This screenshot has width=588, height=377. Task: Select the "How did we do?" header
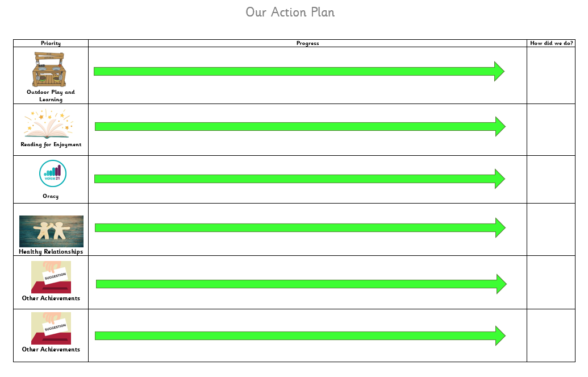click(x=551, y=43)
